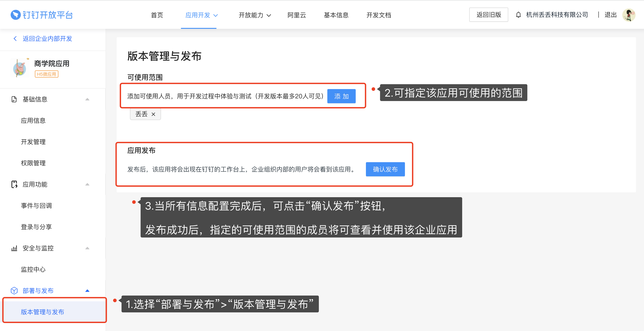Click the back arrow beside 返回企业内部开发

coord(15,39)
